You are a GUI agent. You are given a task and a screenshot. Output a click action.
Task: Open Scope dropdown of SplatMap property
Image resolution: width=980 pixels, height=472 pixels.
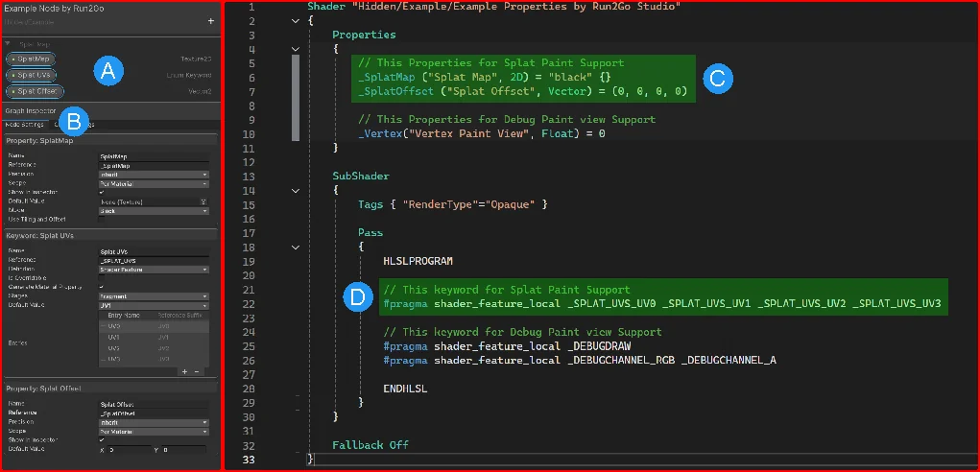(x=154, y=183)
